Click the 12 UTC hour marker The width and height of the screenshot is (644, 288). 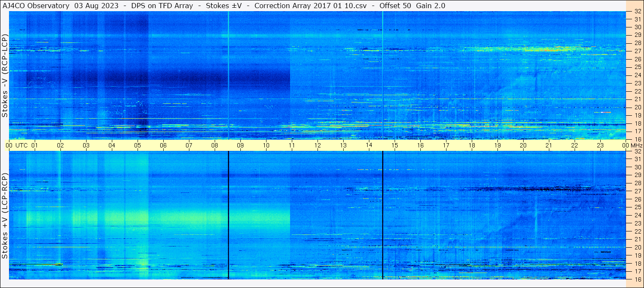[x=318, y=145]
